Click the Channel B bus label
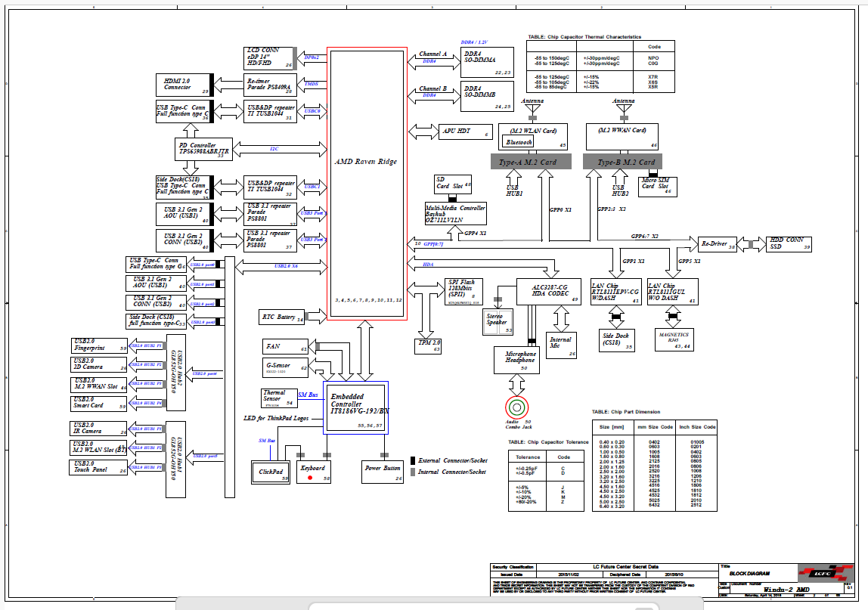Viewport: 868px width, 610px height. pos(433,88)
